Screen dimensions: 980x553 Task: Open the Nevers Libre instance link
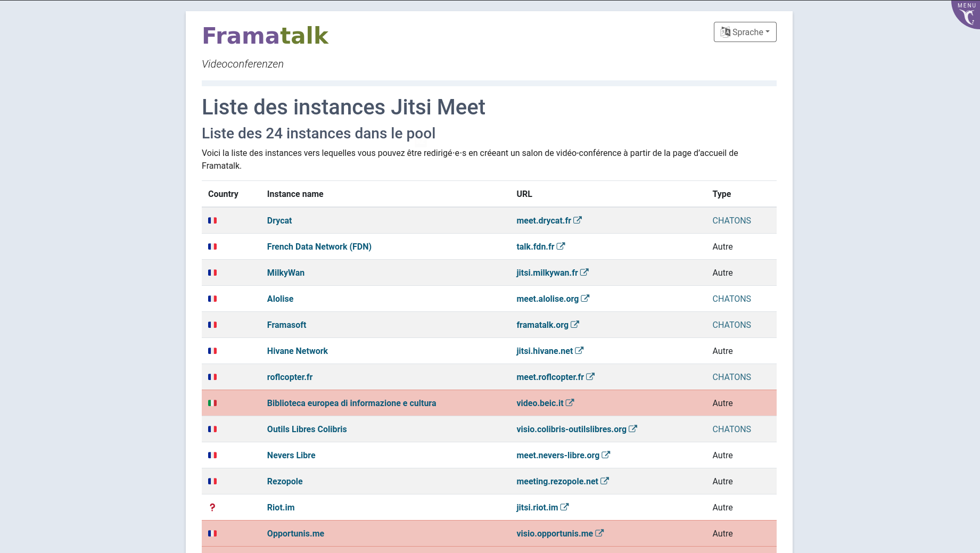[x=291, y=455]
